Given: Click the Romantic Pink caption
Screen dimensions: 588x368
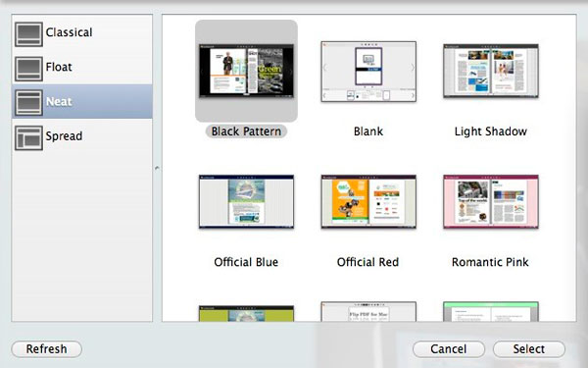Looking at the screenshot, I should click(x=491, y=262).
